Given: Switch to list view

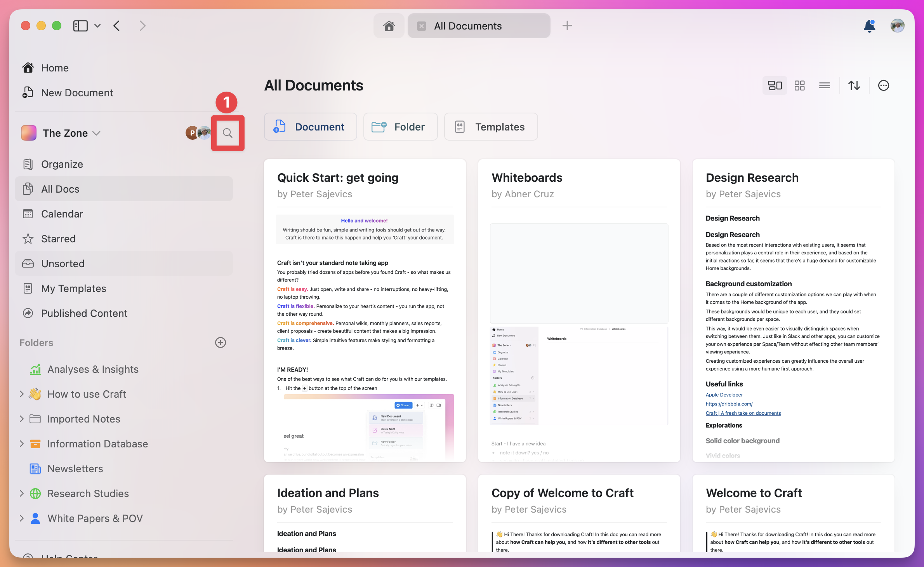Looking at the screenshot, I should point(824,85).
